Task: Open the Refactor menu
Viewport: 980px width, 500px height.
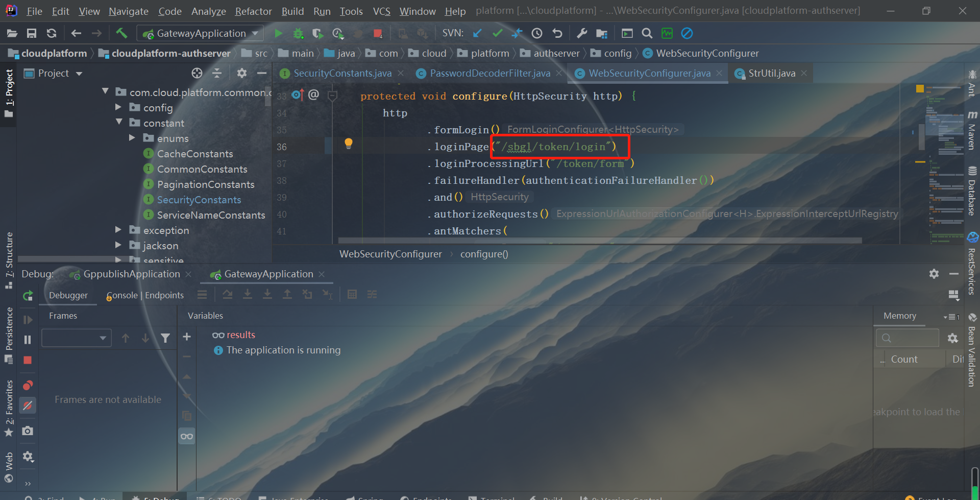Action: [253, 11]
